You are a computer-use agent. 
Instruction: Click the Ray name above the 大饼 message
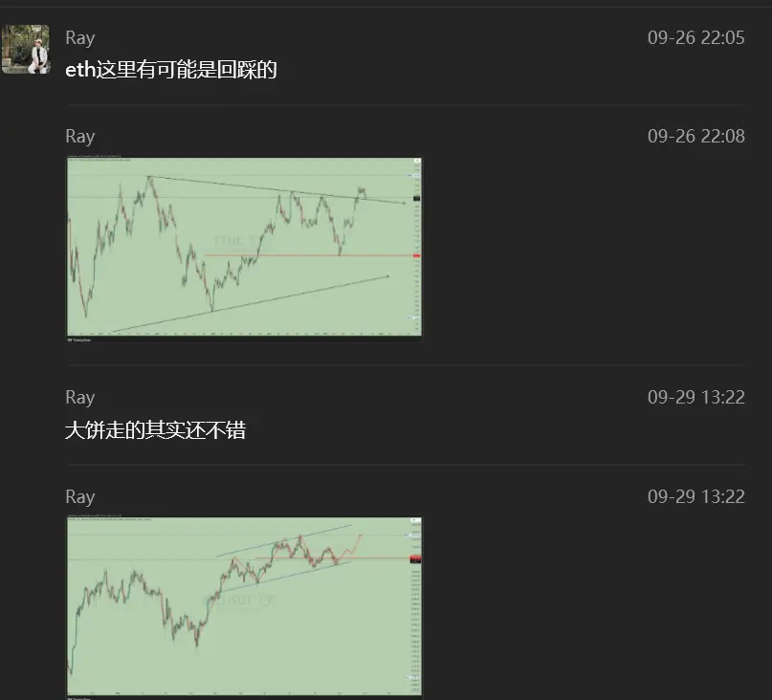(79, 397)
